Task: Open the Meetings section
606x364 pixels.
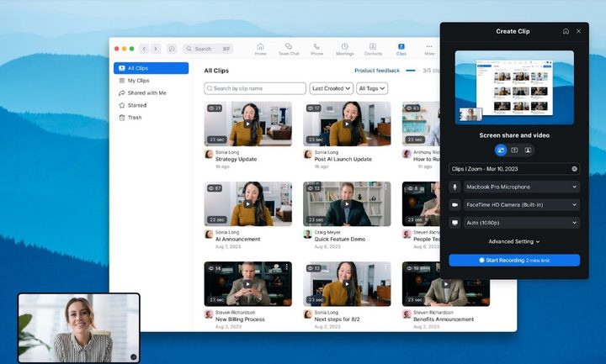Action: pyautogui.click(x=344, y=48)
